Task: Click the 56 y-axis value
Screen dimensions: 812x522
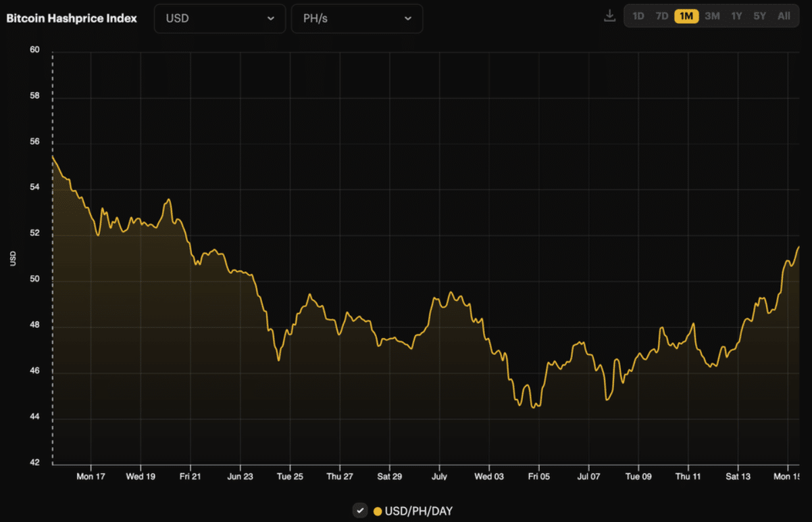Action: 35,142
